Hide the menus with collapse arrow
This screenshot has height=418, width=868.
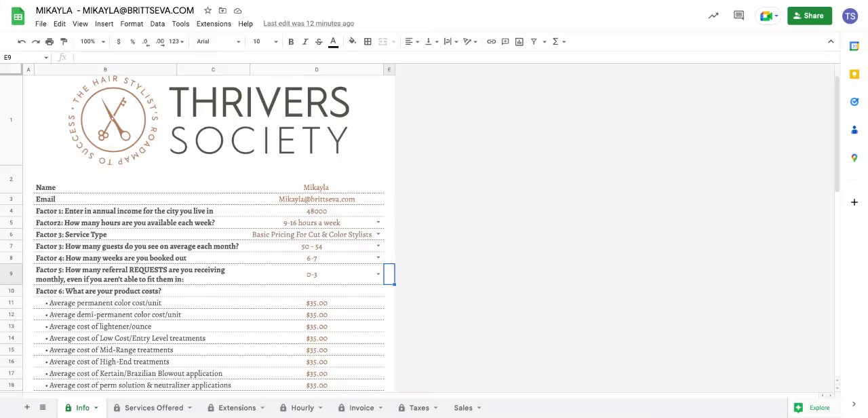tap(831, 41)
